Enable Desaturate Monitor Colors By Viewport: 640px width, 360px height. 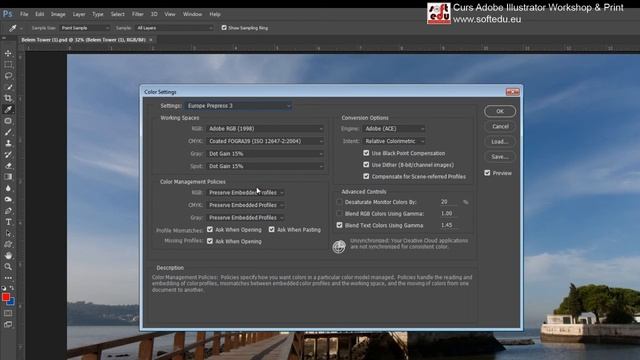pyautogui.click(x=339, y=202)
